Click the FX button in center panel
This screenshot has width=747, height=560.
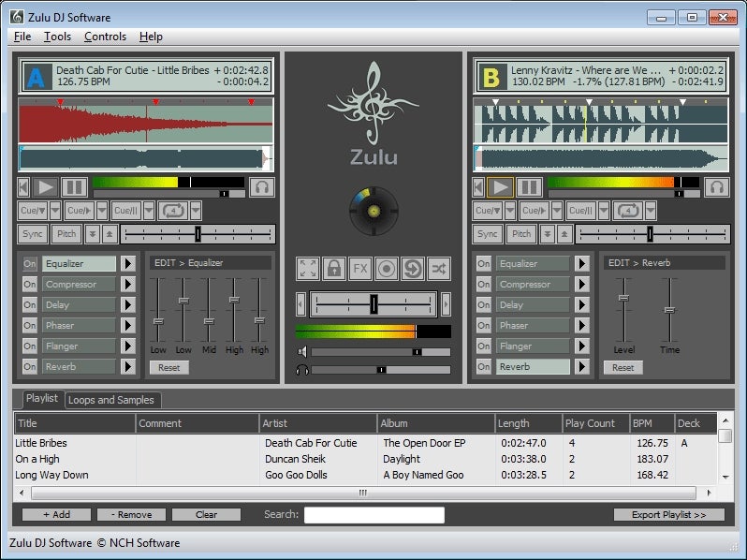click(360, 270)
